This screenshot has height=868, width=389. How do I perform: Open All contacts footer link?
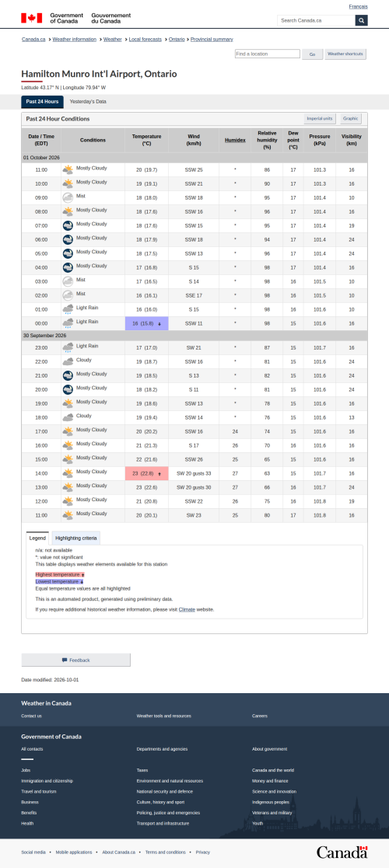pos(32,749)
